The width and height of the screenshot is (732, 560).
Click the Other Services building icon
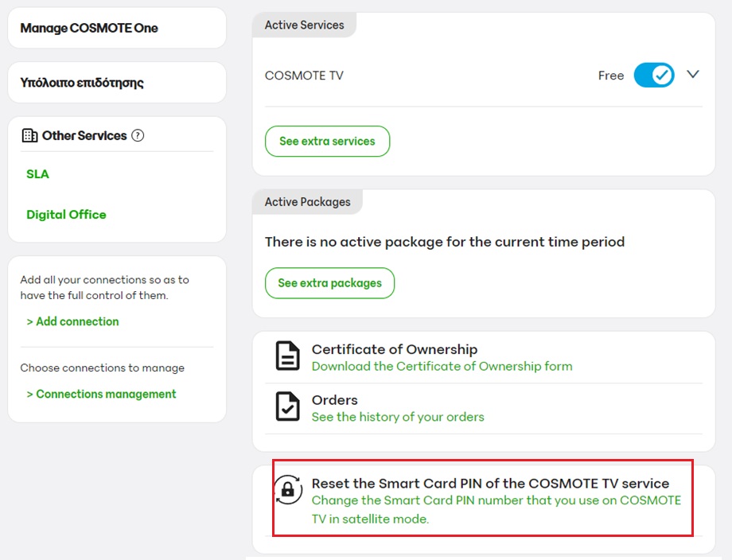[29, 136]
